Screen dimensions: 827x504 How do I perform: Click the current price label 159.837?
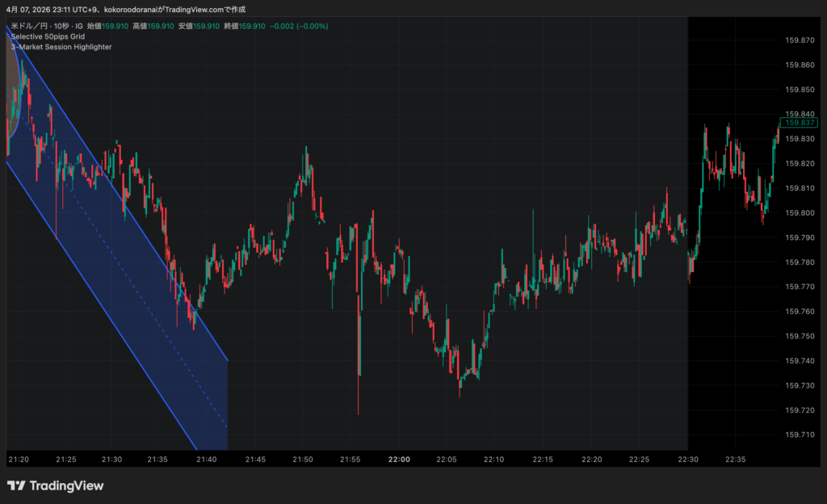pyautogui.click(x=800, y=123)
